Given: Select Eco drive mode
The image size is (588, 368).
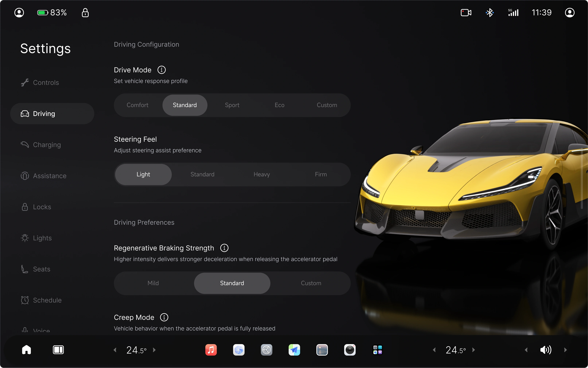Looking at the screenshot, I should (279, 105).
